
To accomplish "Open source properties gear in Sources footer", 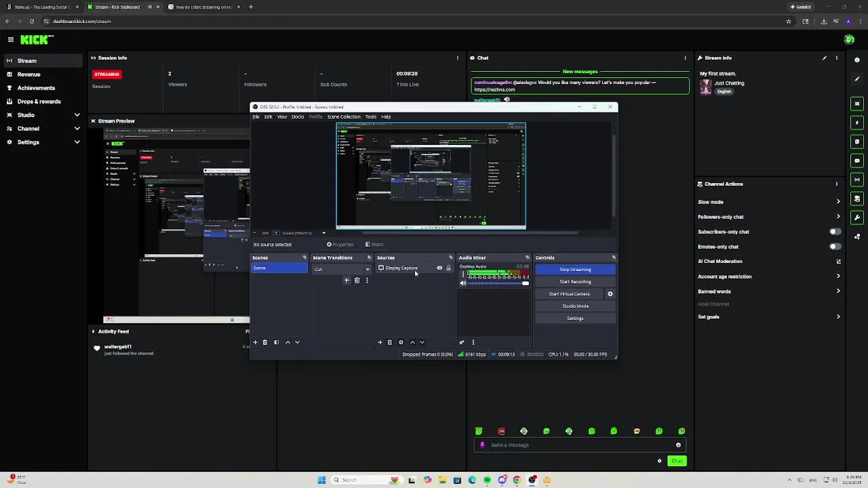I will click(x=401, y=342).
